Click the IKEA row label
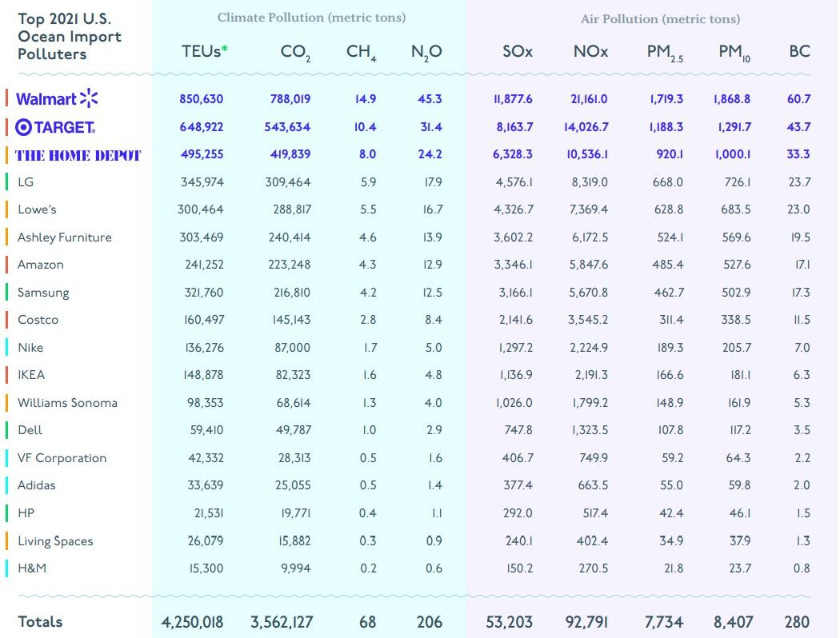This screenshot has height=638, width=840. (31, 375)
